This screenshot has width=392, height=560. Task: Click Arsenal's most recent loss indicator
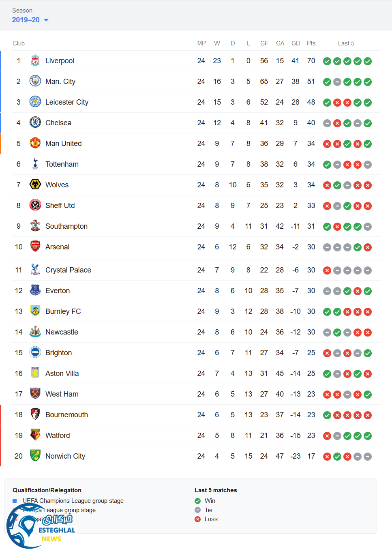pos(368,247)
